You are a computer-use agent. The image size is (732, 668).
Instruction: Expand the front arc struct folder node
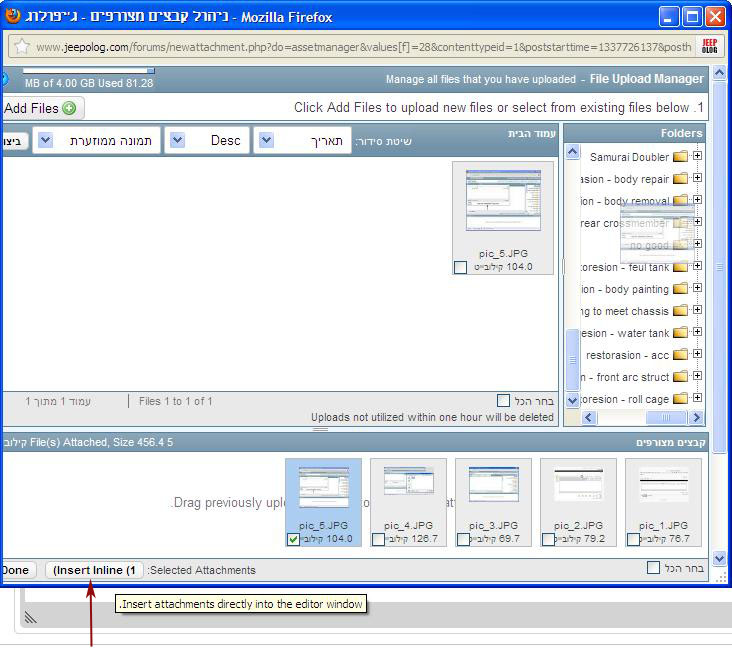(697, 377)
